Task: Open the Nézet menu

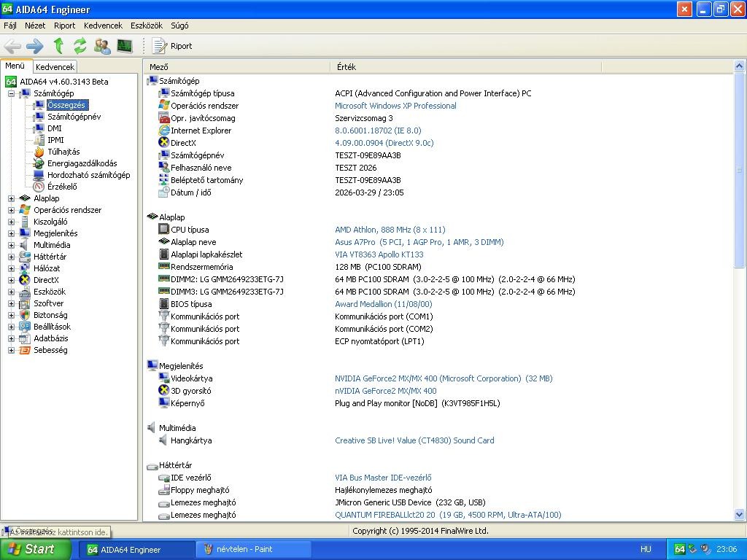Action: tap(35, 26)
